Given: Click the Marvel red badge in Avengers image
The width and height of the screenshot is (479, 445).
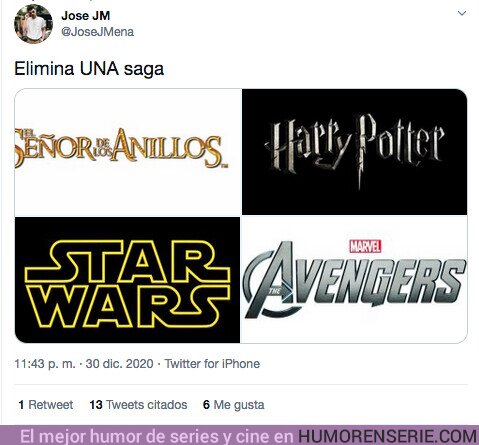Looking at the screenshot, I should pyautogui.click(x=365, y=246).
